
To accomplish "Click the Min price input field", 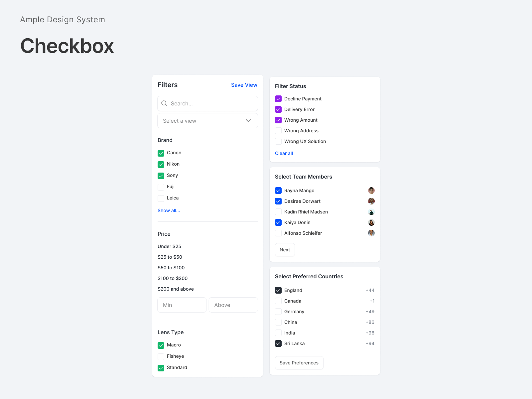I will (182, 305).
